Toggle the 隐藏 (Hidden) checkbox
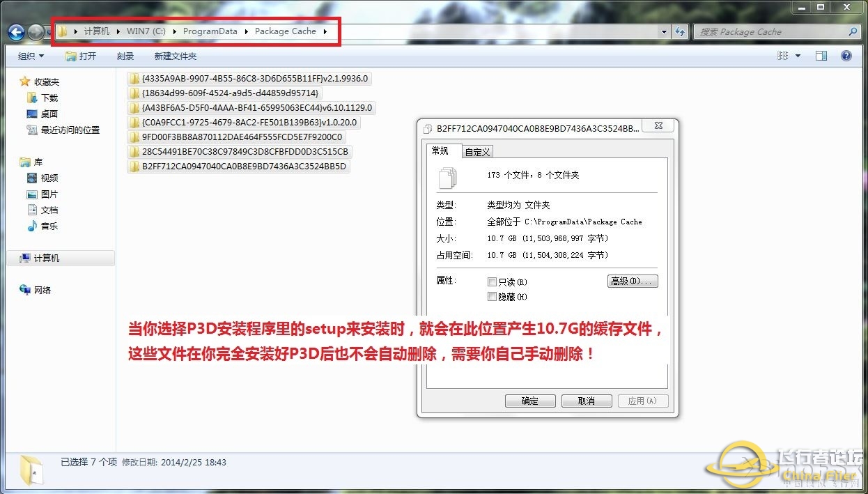 tap(493, 296)
